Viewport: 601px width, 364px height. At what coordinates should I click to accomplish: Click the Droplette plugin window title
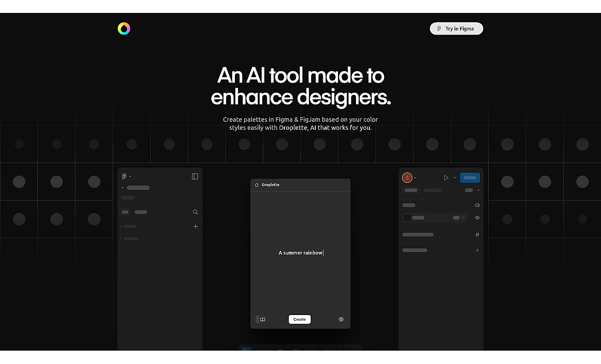point(270,185)
